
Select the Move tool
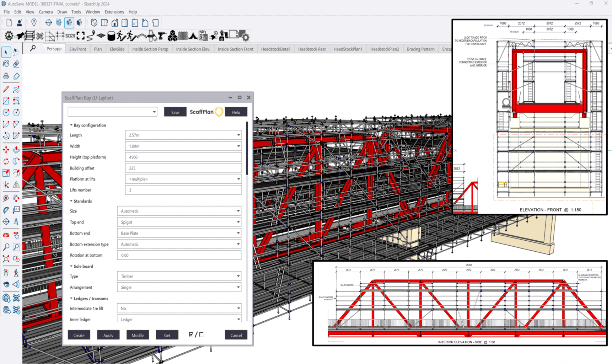(x=6, y=150)
